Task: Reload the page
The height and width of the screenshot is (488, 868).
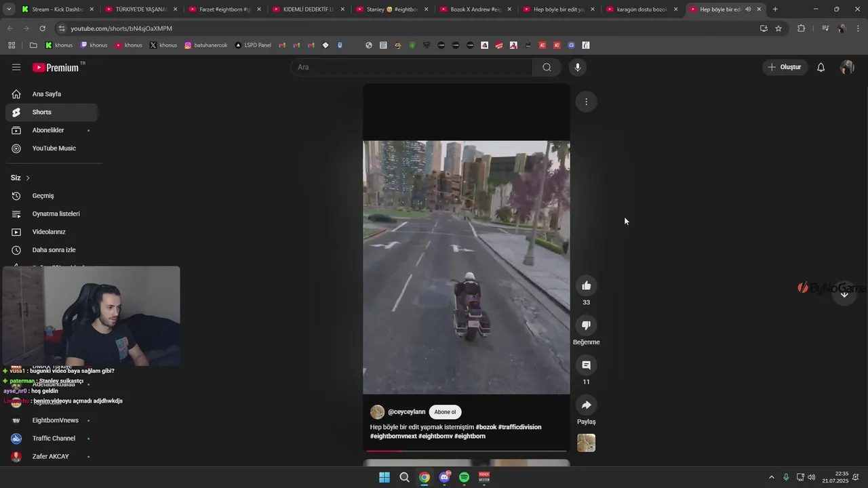Action: [x=42, y=28]
